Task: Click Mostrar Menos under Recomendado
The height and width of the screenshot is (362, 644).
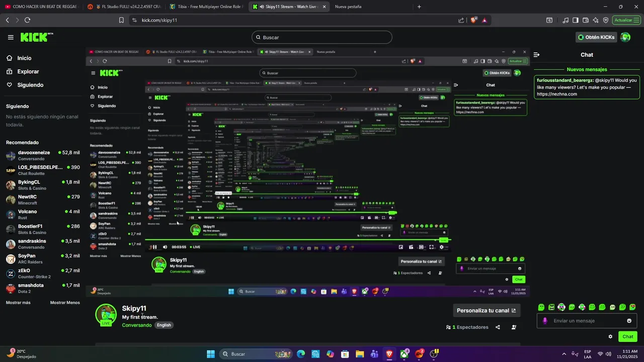Action: pos(65,303)
